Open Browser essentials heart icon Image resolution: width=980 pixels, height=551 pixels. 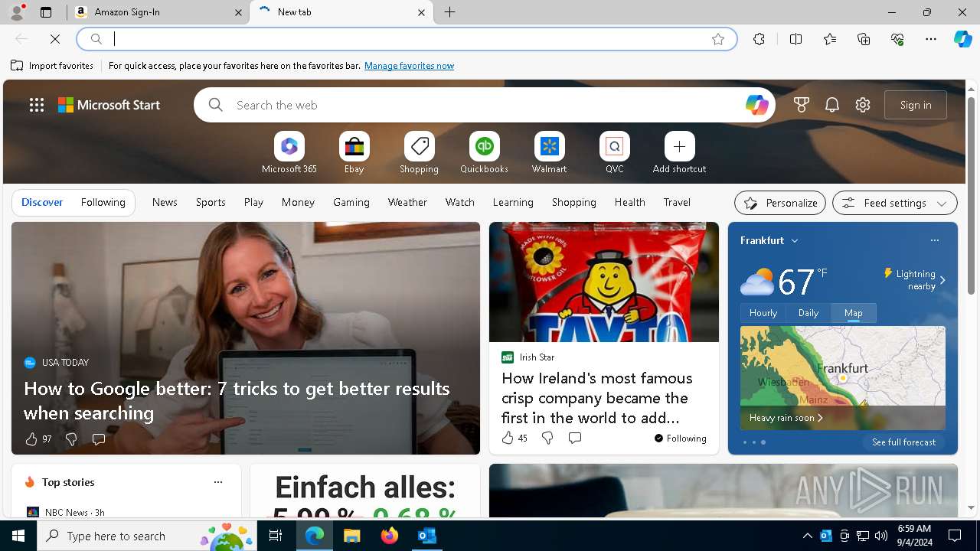click(897, 39)
